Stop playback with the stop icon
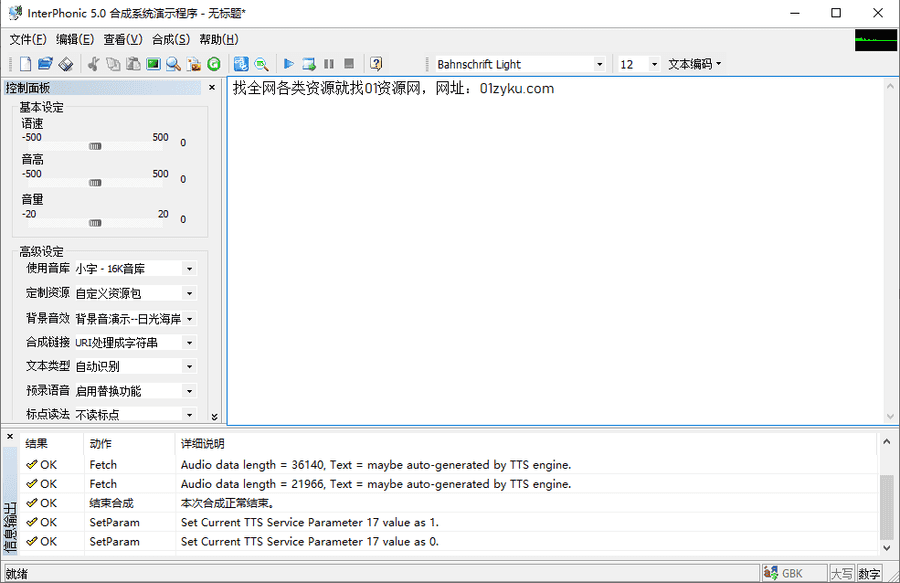 (x=349, y=64)
